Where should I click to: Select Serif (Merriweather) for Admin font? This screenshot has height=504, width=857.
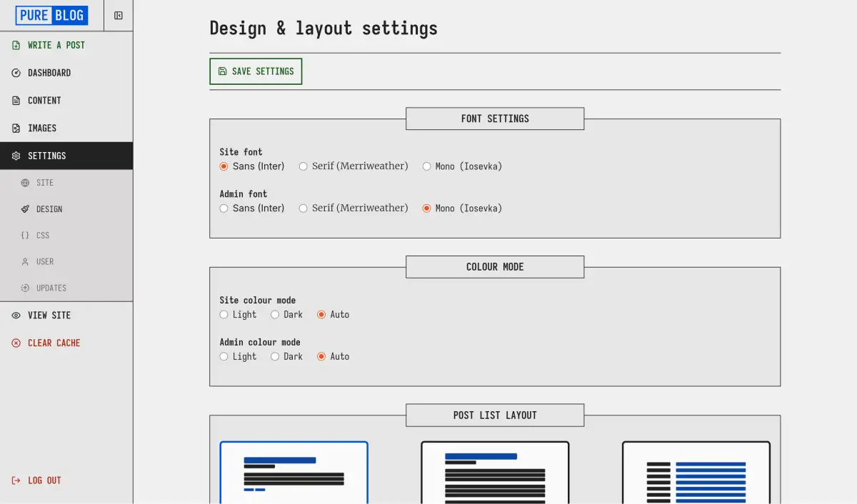pyautogui.click(x=303, y=208)
